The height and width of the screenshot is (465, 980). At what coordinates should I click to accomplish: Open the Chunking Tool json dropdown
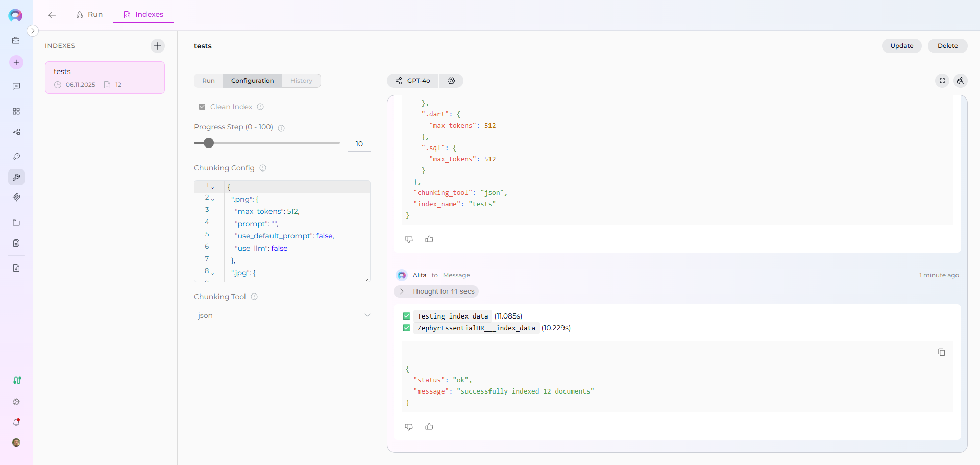tap(282, 315)
